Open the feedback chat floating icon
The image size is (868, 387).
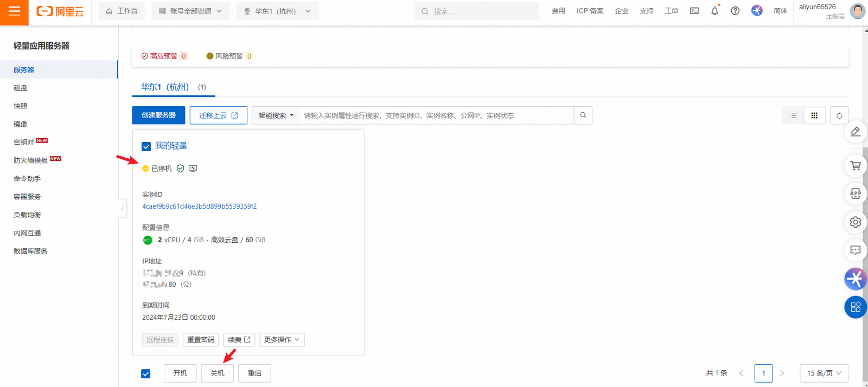coord(856,250)
